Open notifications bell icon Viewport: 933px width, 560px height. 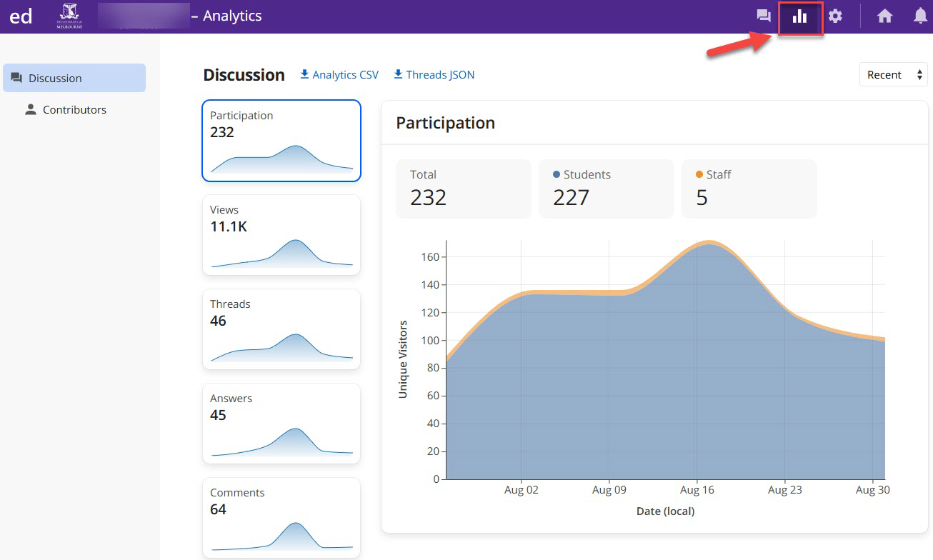pos(920,16)
